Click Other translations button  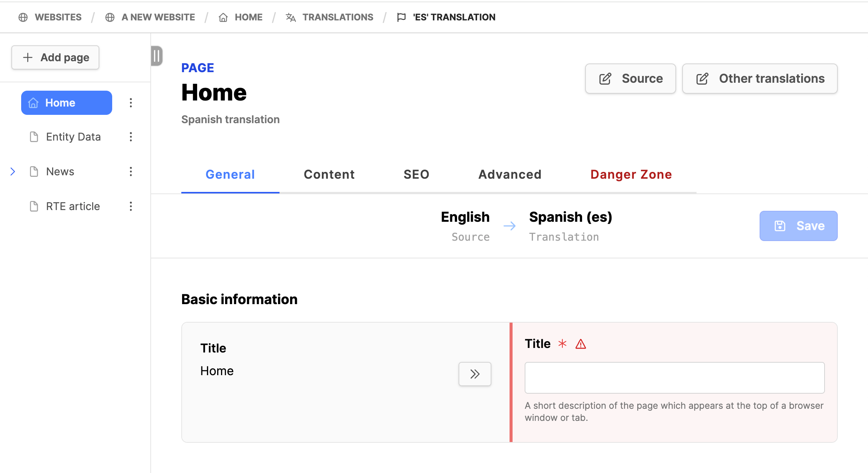[x=760, y=79]
